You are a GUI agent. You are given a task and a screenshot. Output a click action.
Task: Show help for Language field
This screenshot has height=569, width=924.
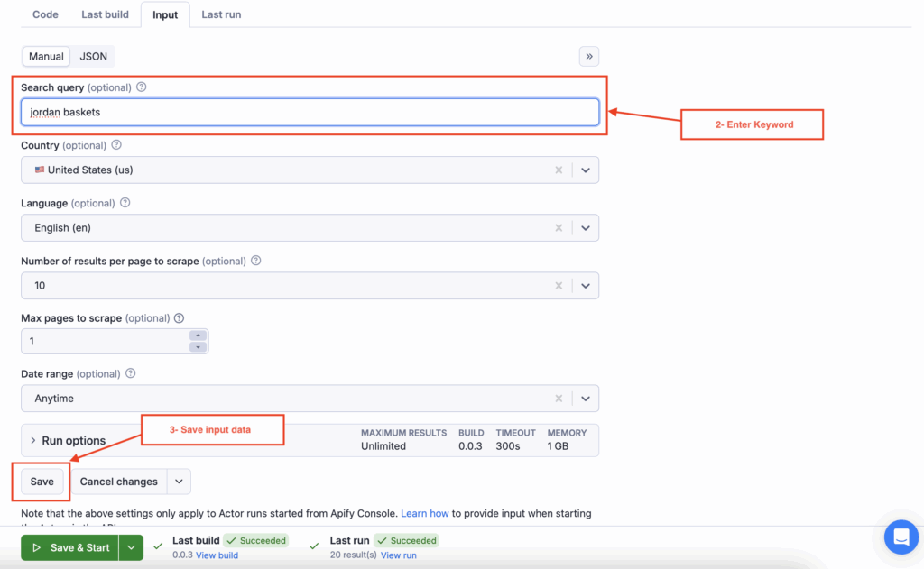point(125,203)
